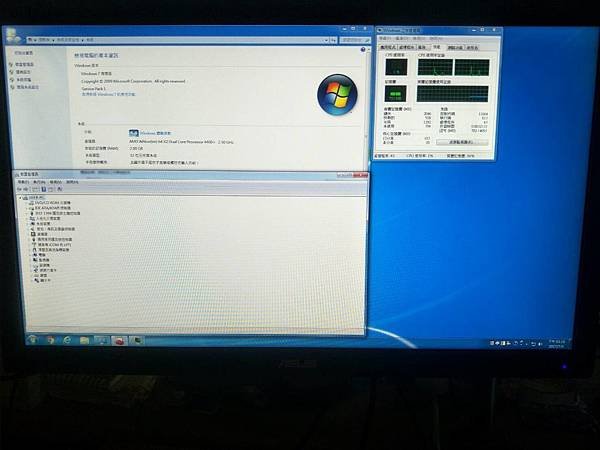Click refresh button beside System address bar
The height and width of the screenshot is (450, 600).
click(333, 40)
